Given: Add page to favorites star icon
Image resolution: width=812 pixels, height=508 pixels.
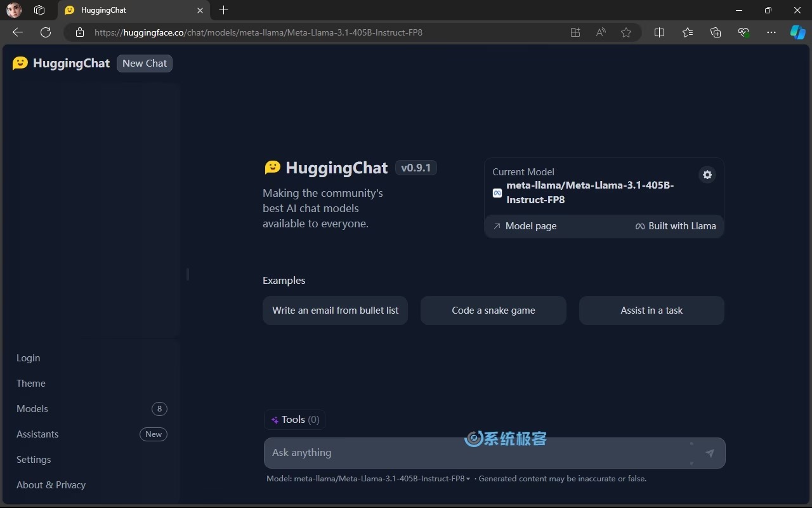Looking at the screenshot, I should [x=626, y=32].
